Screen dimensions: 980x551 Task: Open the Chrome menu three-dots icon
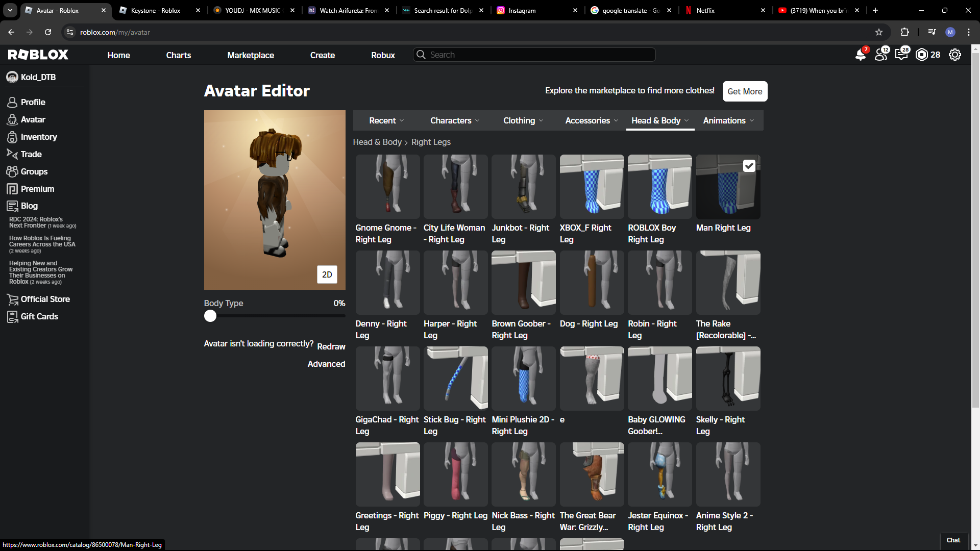click(x=969, y=32)
